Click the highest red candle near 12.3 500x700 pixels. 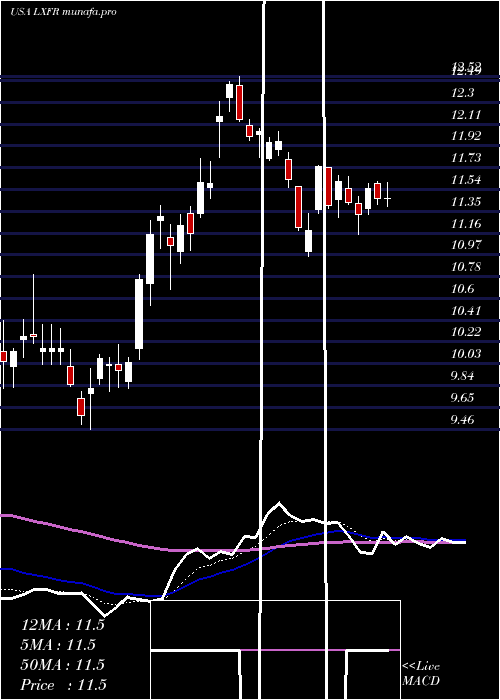click(x=240, y=101)
